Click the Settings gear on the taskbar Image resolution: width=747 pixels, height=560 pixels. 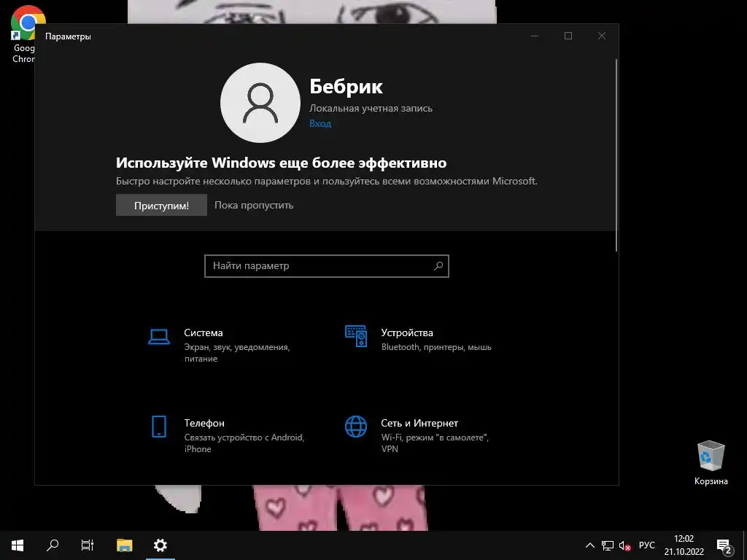(x=160, y=545)
